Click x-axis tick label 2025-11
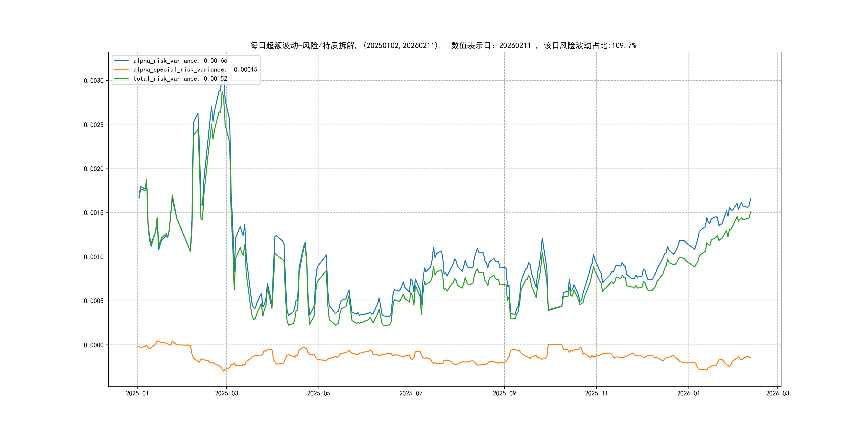 click(x=596, y=393)
